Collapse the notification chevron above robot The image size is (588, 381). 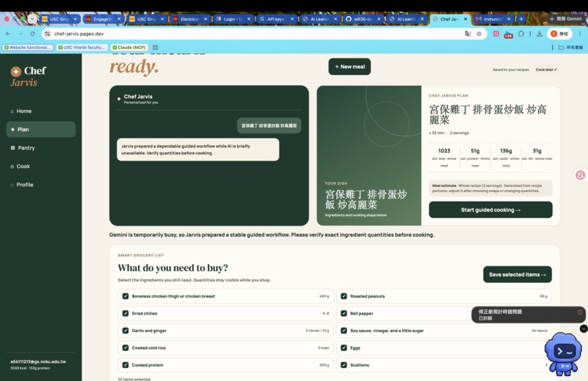(x=584, y=328)
